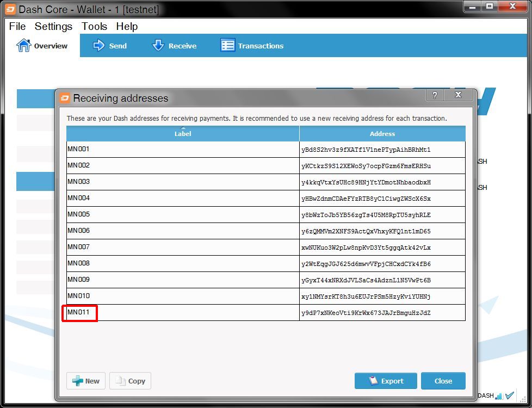Screen dimensions: 532x408
Task: Select the MN010 label cell
Action: [183, 296]
